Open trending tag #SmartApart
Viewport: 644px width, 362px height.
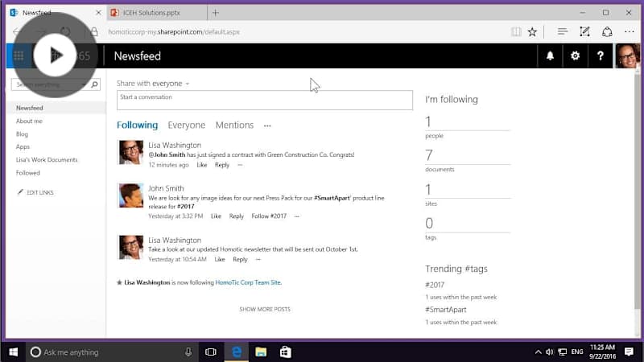(x=446, y=310)
